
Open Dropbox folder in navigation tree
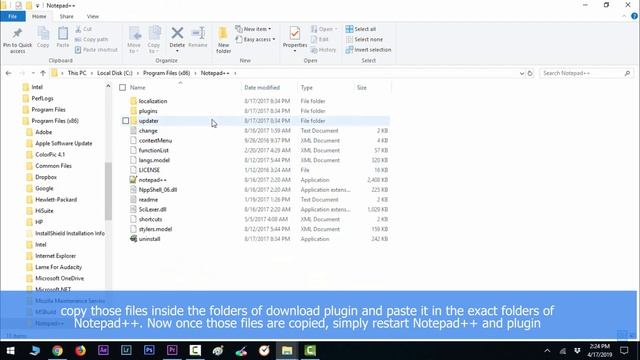46,177
